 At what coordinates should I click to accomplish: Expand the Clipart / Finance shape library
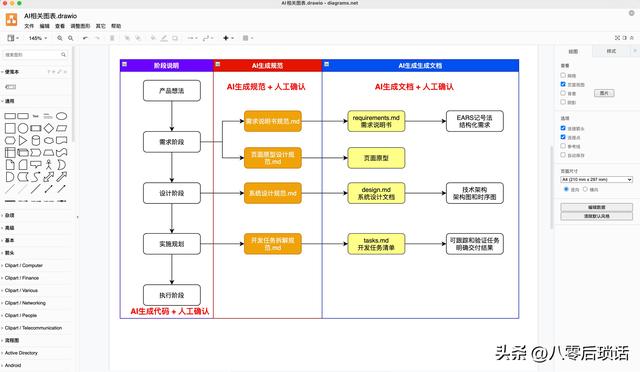pyautogui.click(x=22, y=278)
